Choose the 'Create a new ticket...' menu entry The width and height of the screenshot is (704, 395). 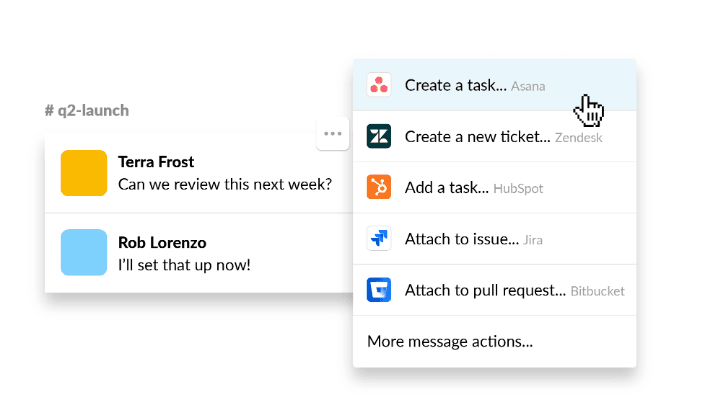(x=494, y=136)
